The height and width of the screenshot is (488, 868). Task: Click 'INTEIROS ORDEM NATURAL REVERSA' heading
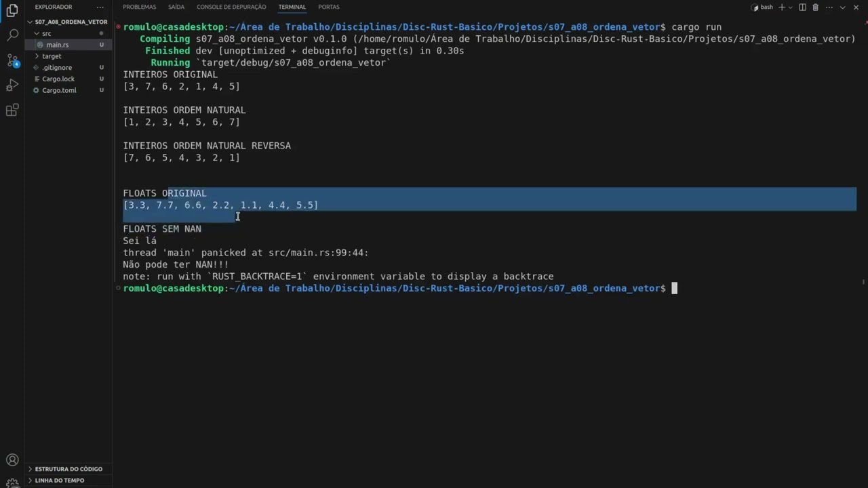pyautogui.click(x=207, y=146)
